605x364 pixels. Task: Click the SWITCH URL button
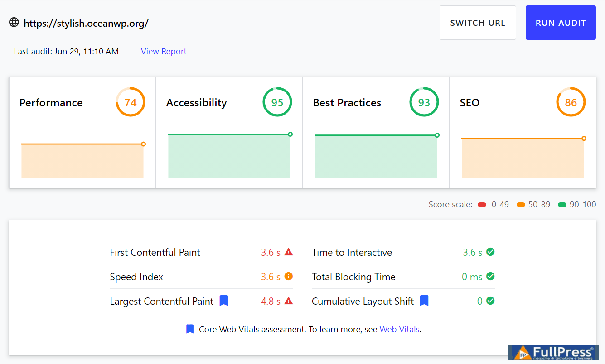point(478,23)
